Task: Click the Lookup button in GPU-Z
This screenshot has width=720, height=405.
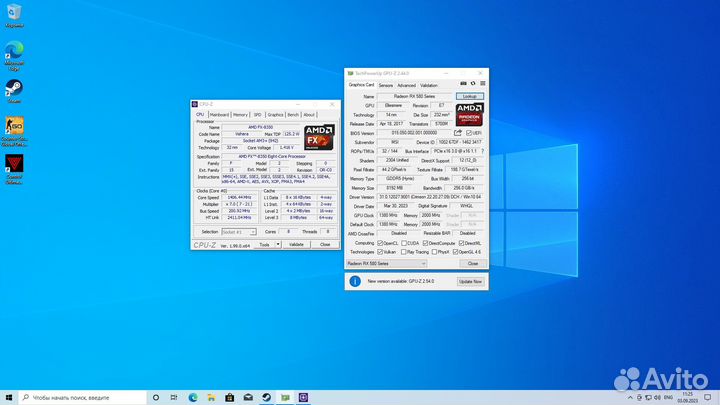Action: click(470, 96)
